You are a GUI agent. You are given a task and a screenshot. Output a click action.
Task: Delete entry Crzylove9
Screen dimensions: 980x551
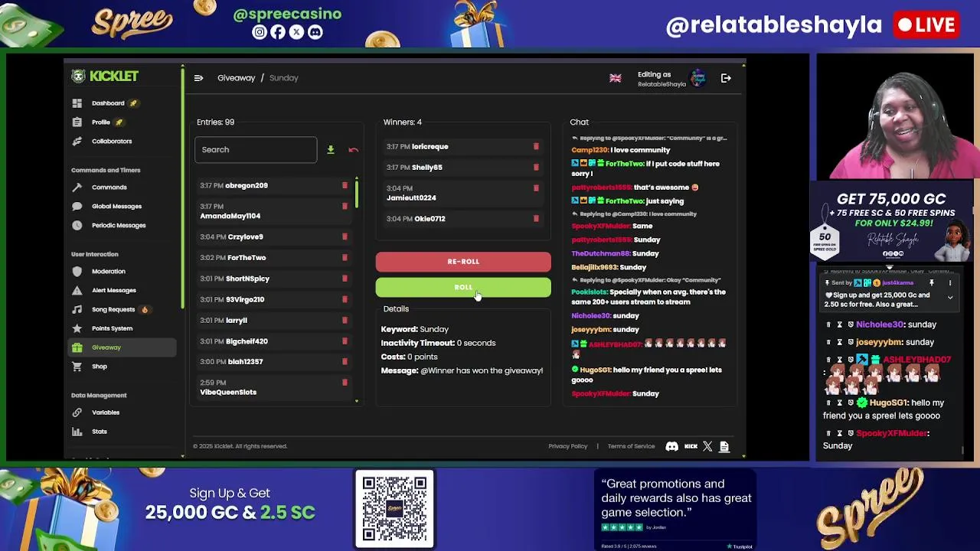click(345, 237)
